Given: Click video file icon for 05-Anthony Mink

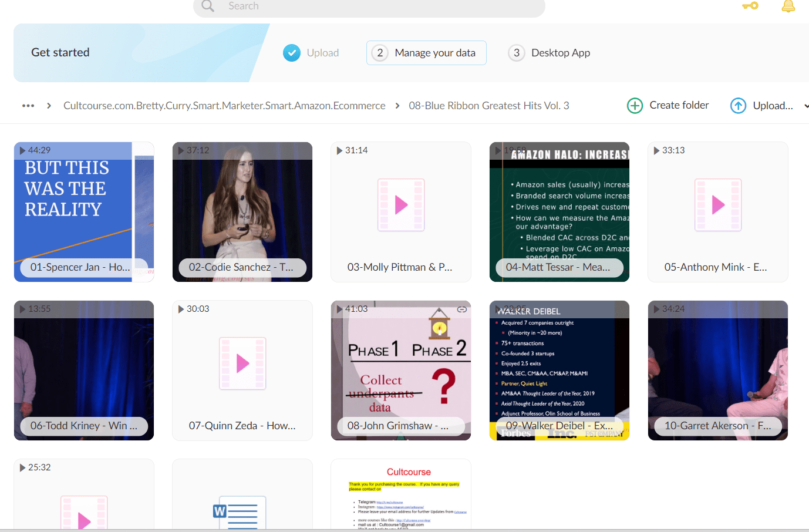Looking at the screenshot, I should 717,205.
